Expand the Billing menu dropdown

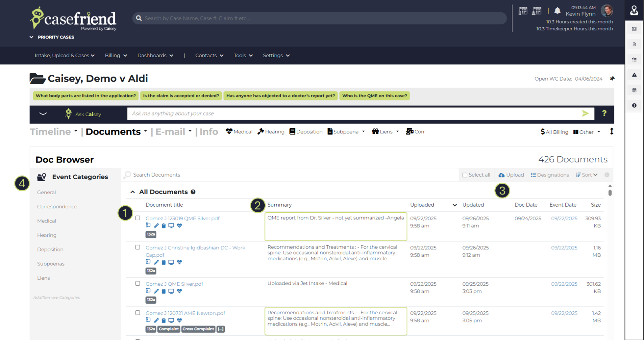pos(116,56)
